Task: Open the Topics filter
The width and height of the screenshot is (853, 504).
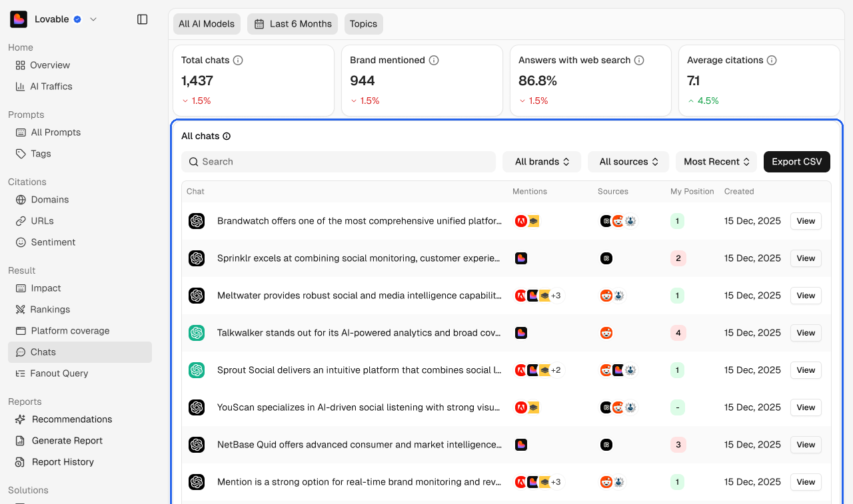Action: tap(363, 24)
